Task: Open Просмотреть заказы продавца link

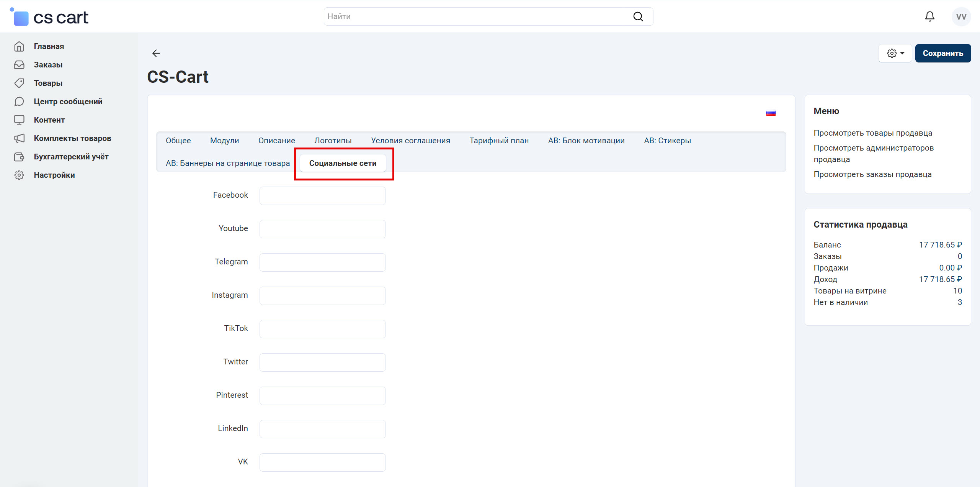Action: tap(872, 174)
